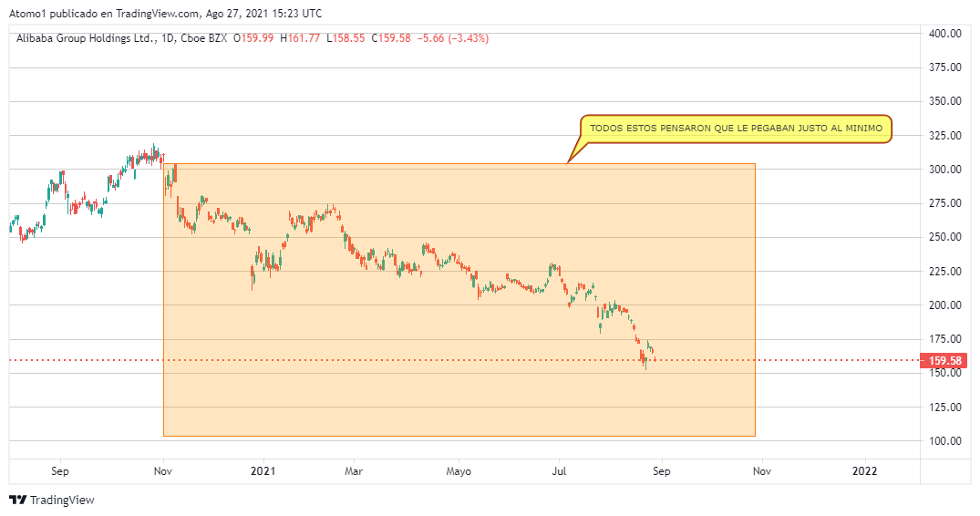Viewport: 980px width, 516px height.
Task: Click the 2021 label on time axis
Action: coord(263,471)
